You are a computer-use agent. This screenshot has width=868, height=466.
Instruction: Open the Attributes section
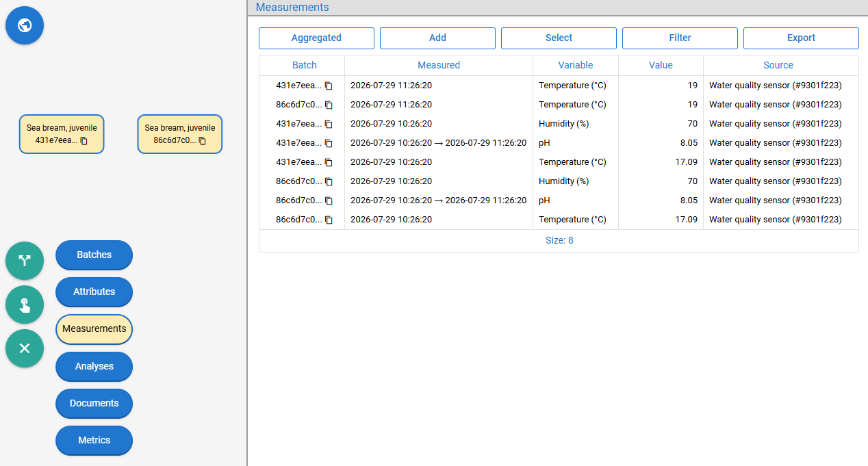[94, 292]
